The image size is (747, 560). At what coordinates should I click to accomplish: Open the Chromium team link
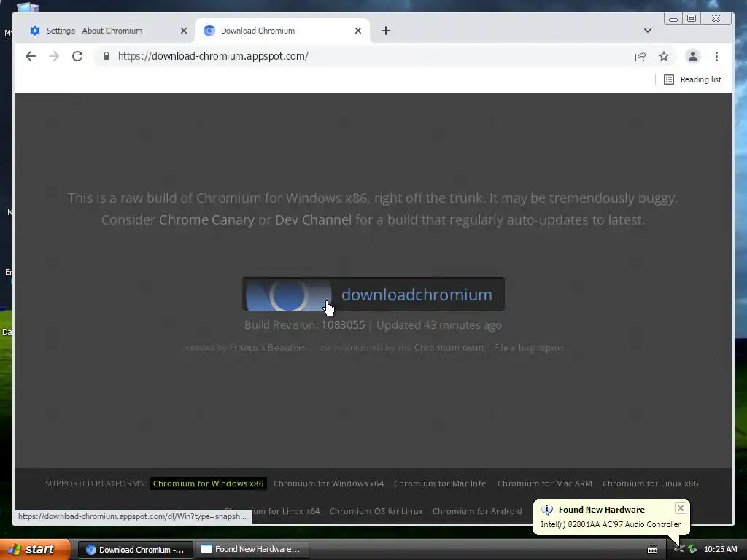(x=449, y=348)
